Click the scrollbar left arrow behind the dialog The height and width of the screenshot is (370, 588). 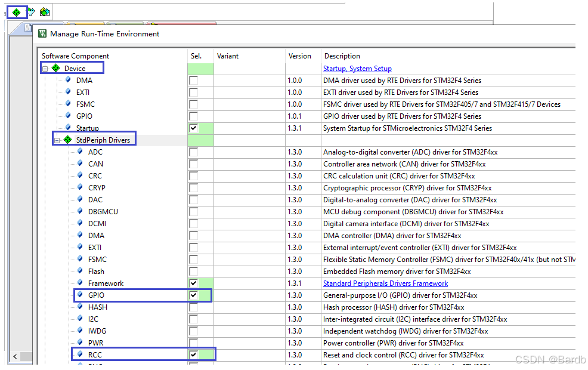point(15,356)
